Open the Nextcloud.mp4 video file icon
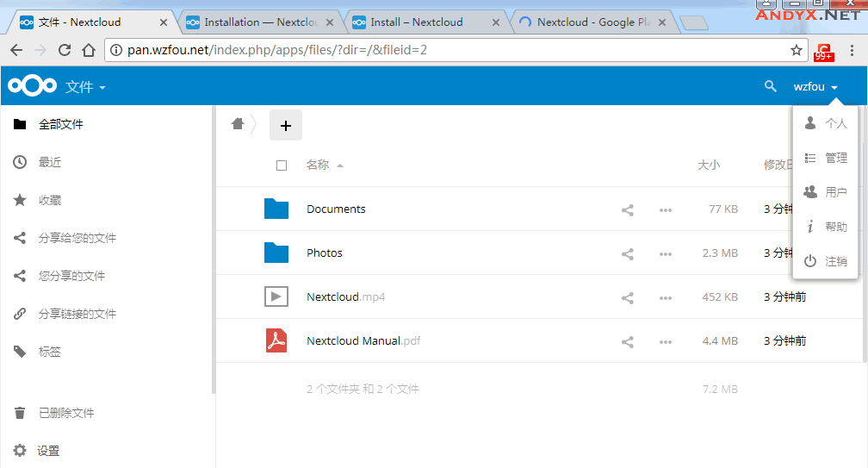 click(x=276, y=296)
